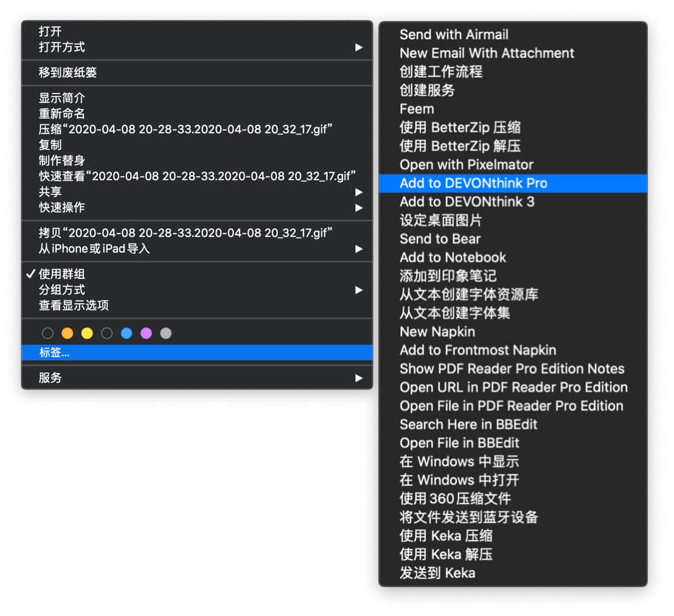Expand the 快速操作 submenu arrow
This screenshot has width=674, height=616.
pyautogui.click(x=358, y=208)
